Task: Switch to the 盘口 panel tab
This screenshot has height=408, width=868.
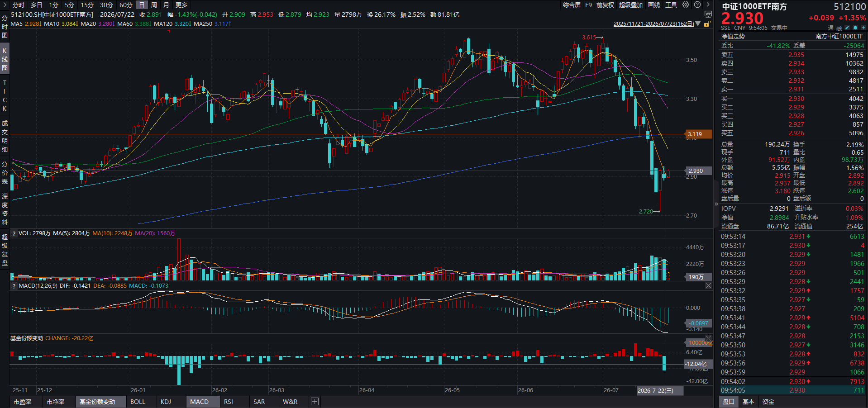Action: tap(729, 402)
